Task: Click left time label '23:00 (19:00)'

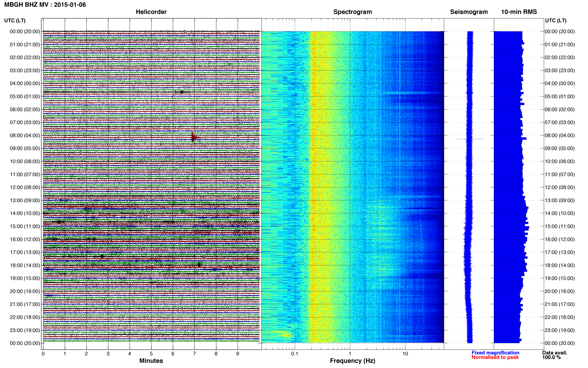Action: point(25,330)
